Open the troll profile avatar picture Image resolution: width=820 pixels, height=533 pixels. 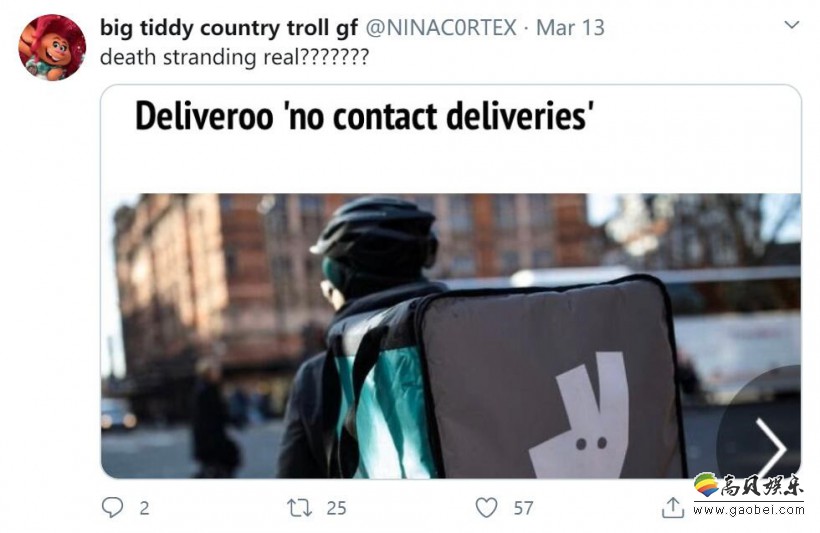[x=52, y=48]
